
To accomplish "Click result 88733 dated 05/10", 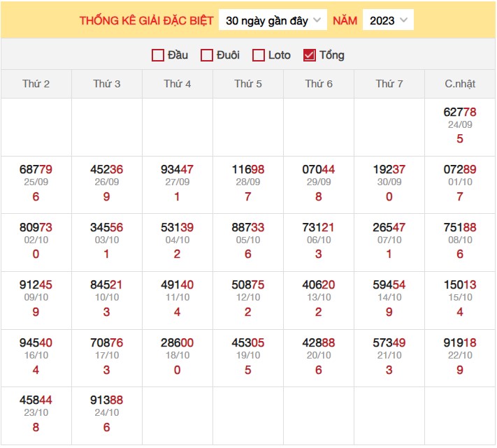I will tap(248, 227).
